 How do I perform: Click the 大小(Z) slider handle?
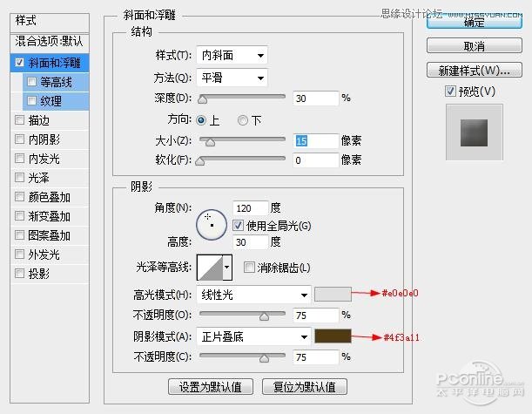(211, 141)
